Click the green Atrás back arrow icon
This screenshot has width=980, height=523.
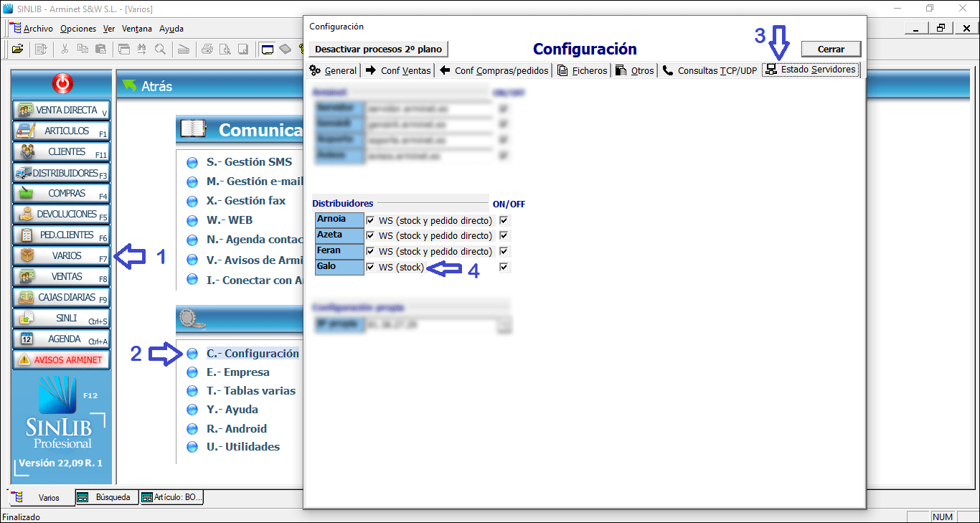click(x=130, y=85)
